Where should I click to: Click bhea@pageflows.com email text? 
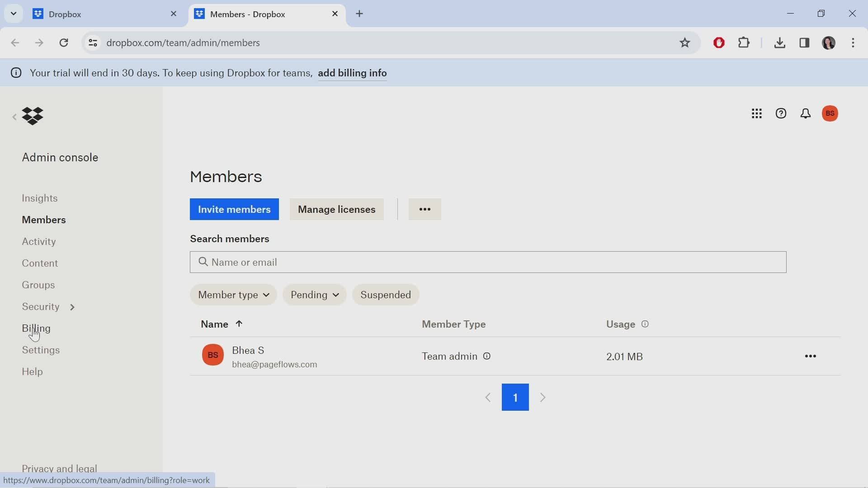[x=274, y=364]
